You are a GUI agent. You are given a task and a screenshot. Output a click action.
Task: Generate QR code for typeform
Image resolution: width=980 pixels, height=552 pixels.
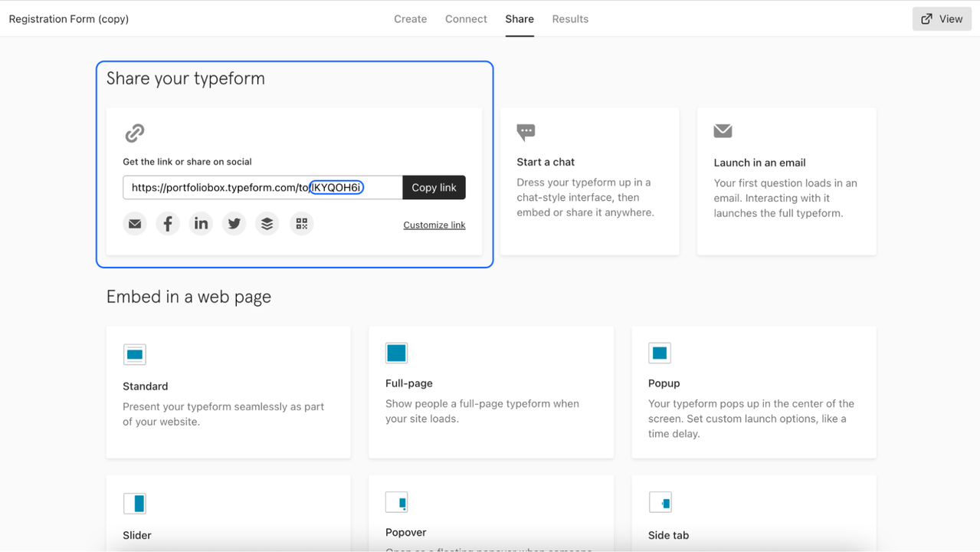[x=302, y=224]
